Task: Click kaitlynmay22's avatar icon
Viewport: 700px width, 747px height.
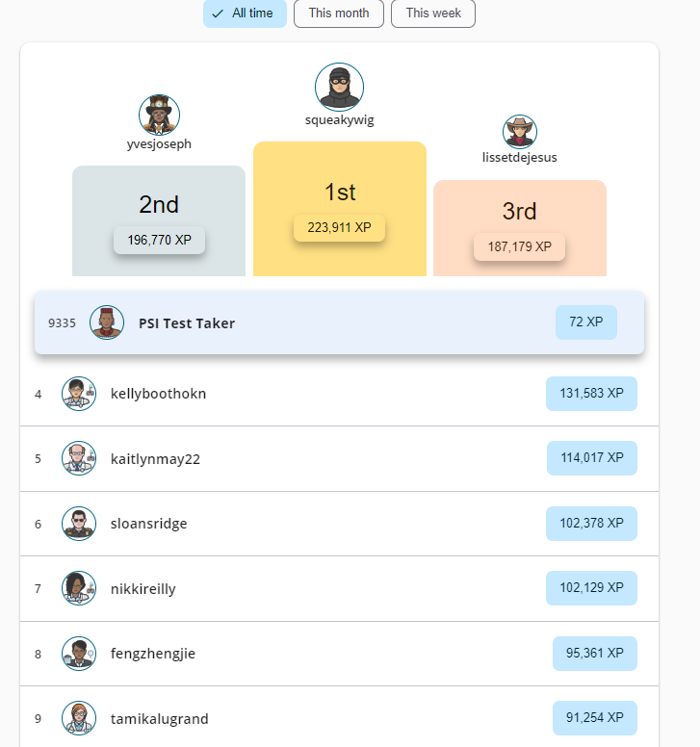Action: [78, 458]
